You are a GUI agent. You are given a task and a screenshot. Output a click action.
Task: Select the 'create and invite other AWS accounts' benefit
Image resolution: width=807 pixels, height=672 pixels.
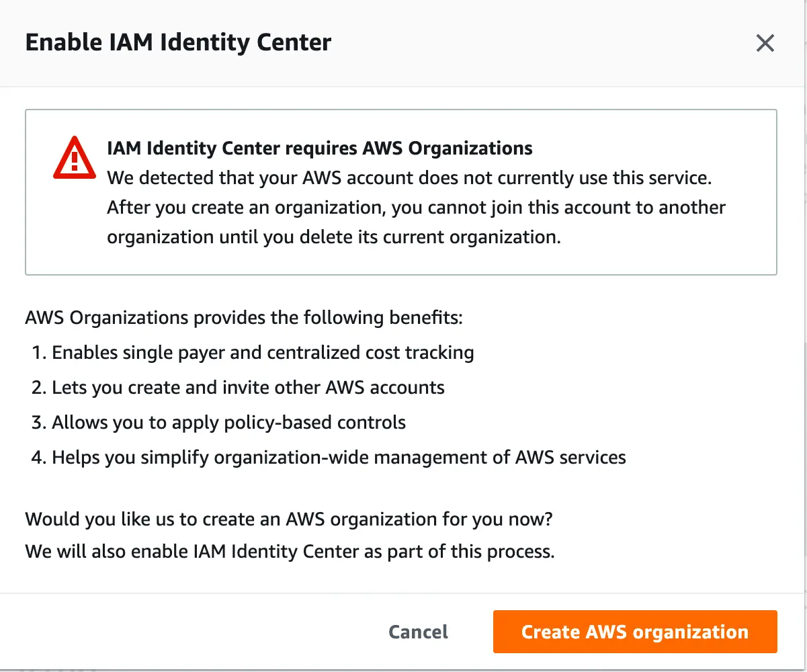click(248, 387)
